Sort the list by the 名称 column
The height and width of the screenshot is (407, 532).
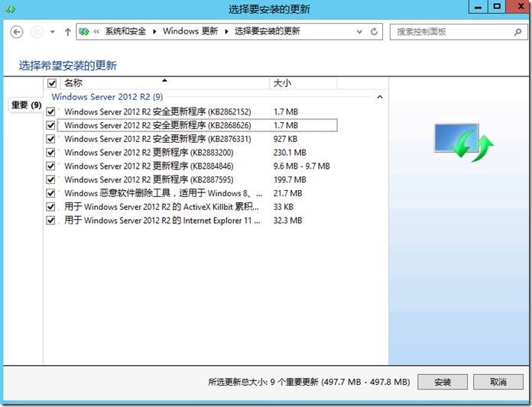(x=164, y=82)
